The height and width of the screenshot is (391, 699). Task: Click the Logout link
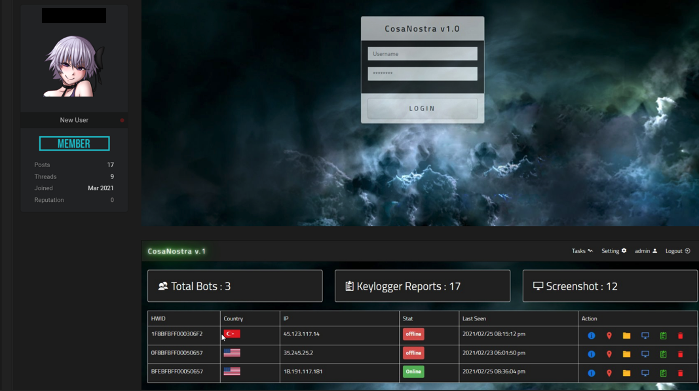(678, 251)
